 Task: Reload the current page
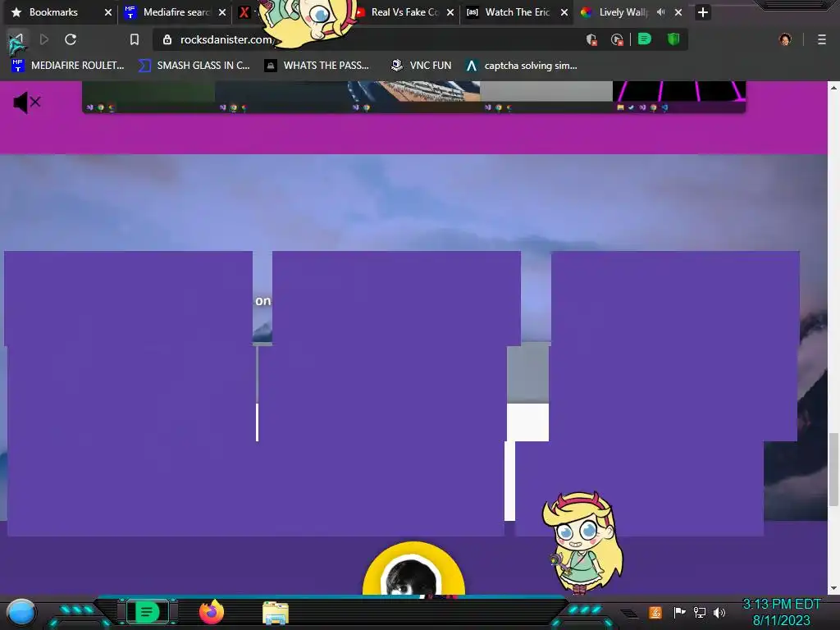[71, 39]
